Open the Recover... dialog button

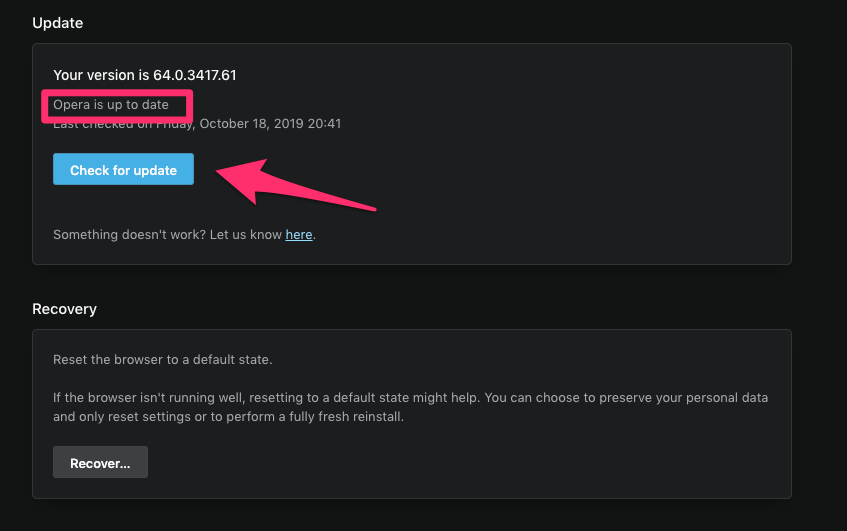pos(100,463)
